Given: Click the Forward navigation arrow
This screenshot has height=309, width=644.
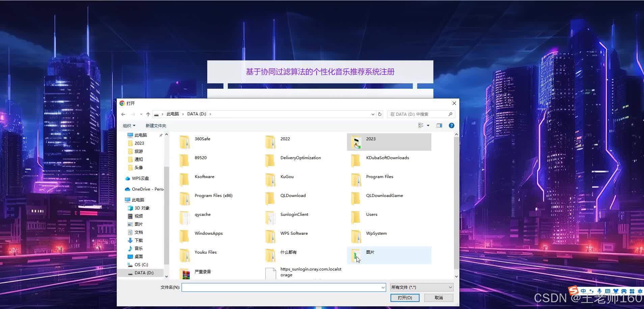Looking at the screenshot, I should click(x=133, y=114).
